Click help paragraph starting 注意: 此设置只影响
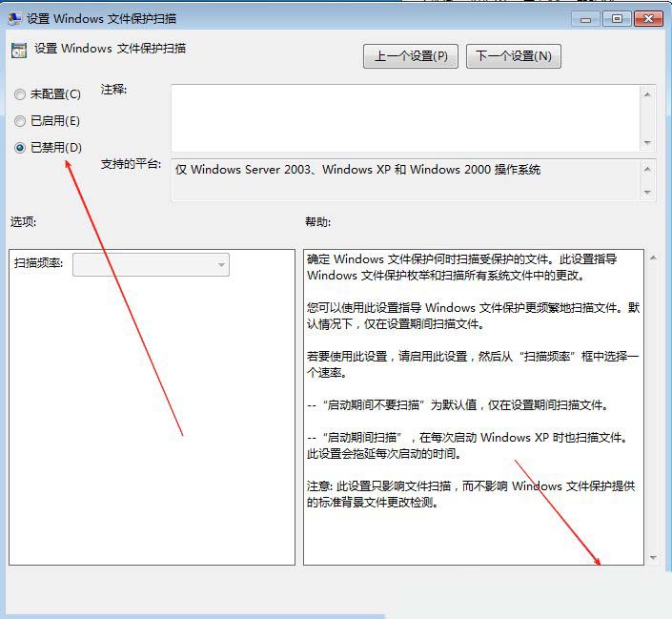The height and width of the screenshot is (619, 672). click(x=471, y=494)
